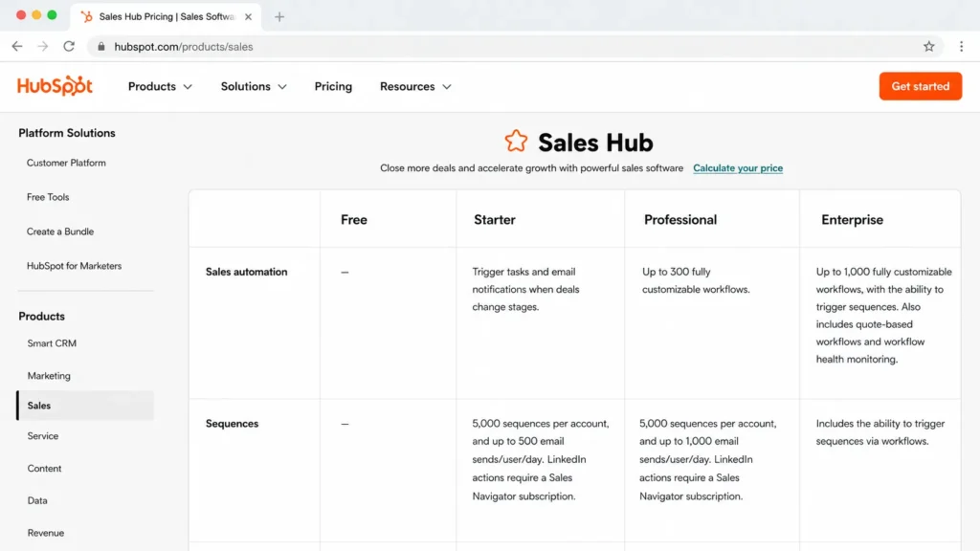Image resolution: width=980 pixels, height=551 pixels.
Task: Click the HubSpot favicon in the tab
Action: pyautogui.click(x=87, y=17)
